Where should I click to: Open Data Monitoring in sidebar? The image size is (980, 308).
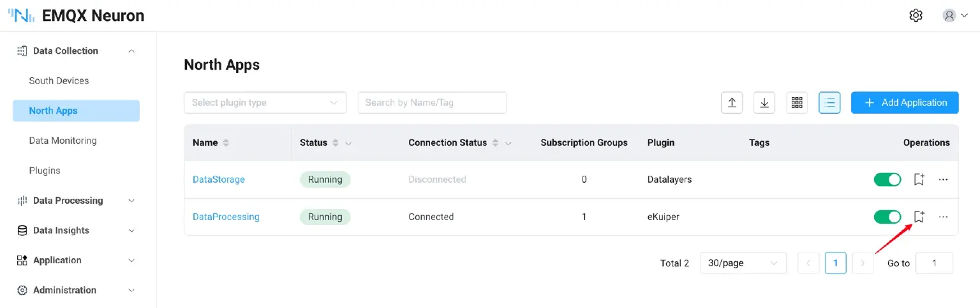click(63, 141)
